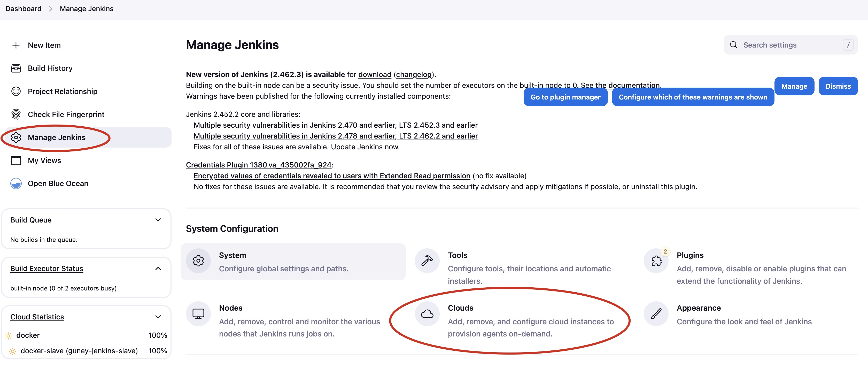Select Open Blue Ocean
Image resolution: width=868 pixels, height=368 pixels.
click(58, 184)
